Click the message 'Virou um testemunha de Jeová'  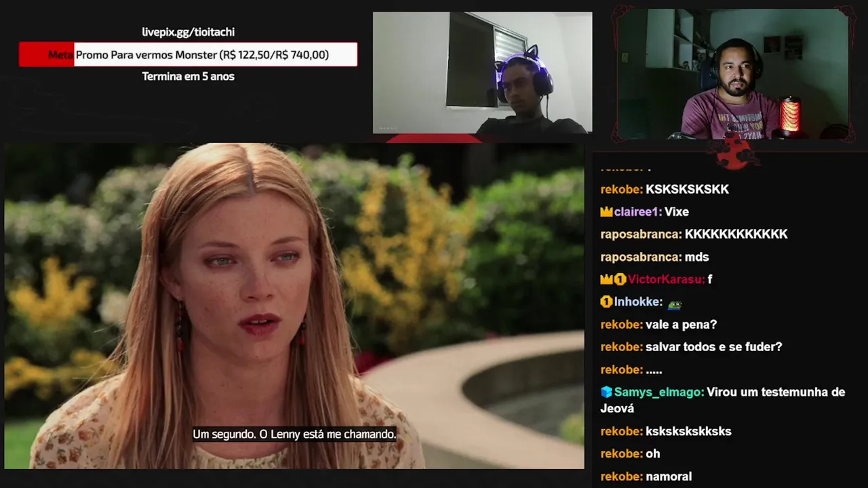tap(723, 400)
